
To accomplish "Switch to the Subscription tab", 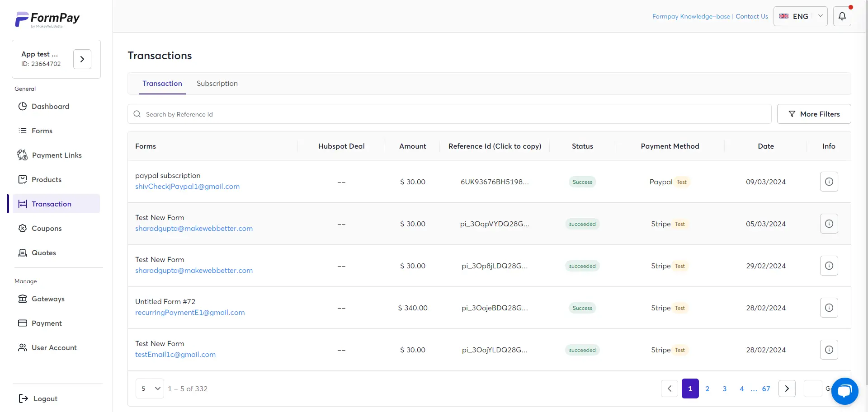I will click(x=217, y=83).
